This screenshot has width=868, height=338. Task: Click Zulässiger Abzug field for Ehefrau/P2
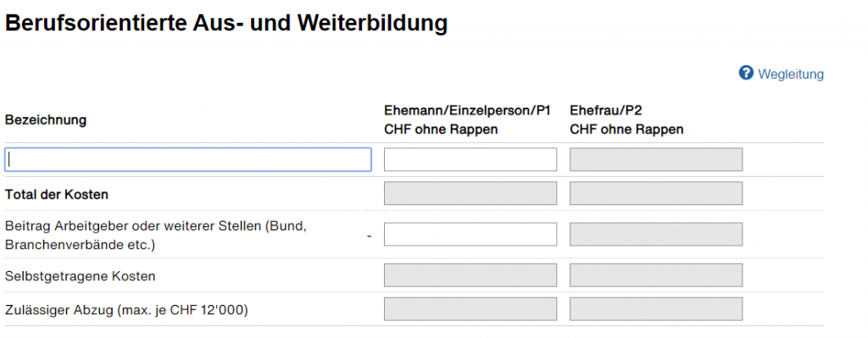click(656, 308)
